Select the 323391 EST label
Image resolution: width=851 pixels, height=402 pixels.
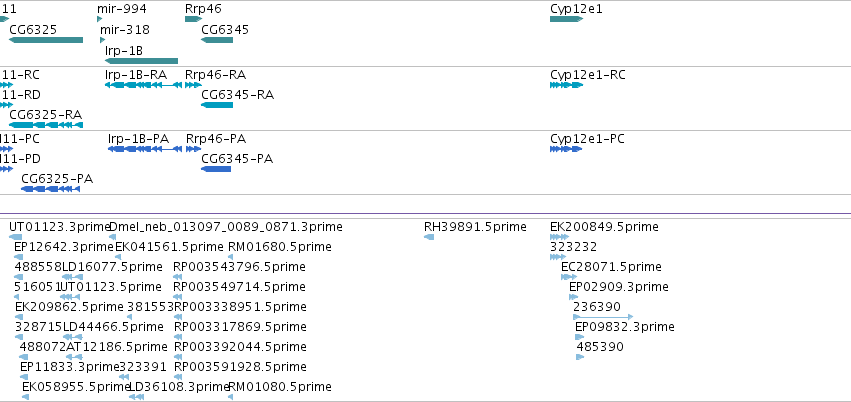pos(143,367)
